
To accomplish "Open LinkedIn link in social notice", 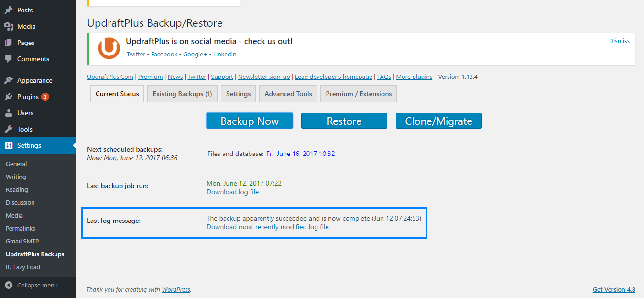I will tap(225, 55).
